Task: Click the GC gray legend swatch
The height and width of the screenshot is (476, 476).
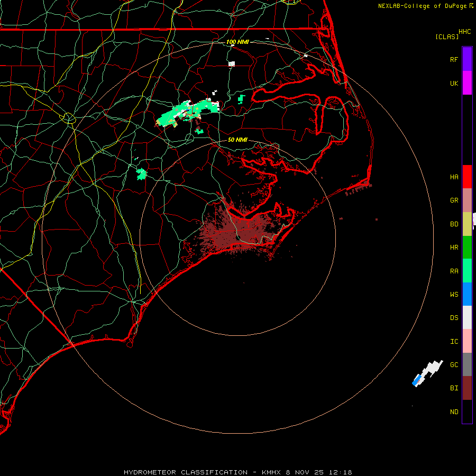Action: click(x=467, y=364)
